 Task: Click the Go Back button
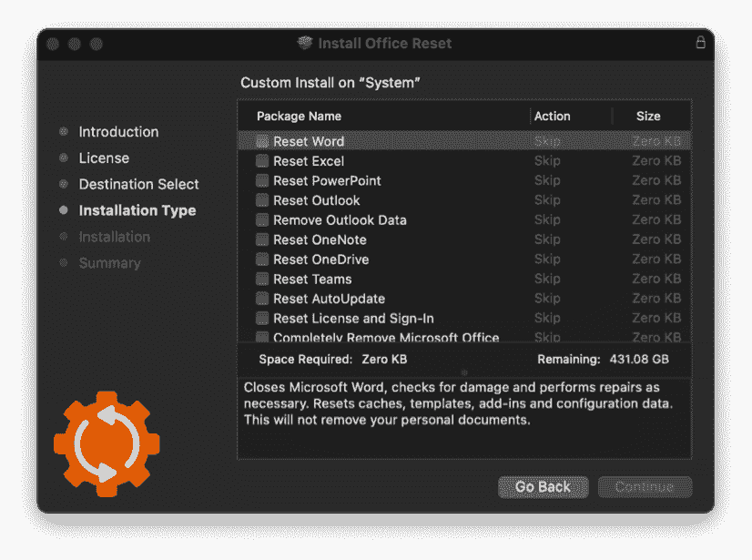[544, 486]
